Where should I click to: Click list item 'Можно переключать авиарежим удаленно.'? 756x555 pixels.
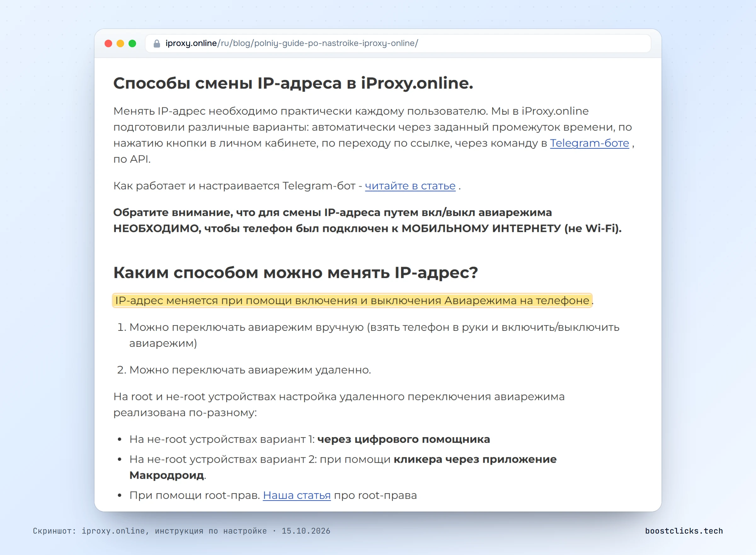point(250,370)
